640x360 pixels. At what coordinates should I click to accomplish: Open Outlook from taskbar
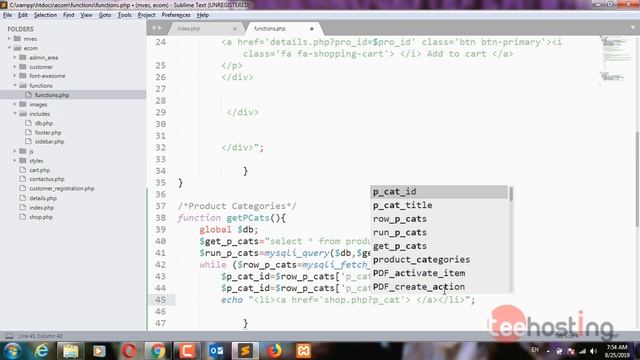point(216,351)
